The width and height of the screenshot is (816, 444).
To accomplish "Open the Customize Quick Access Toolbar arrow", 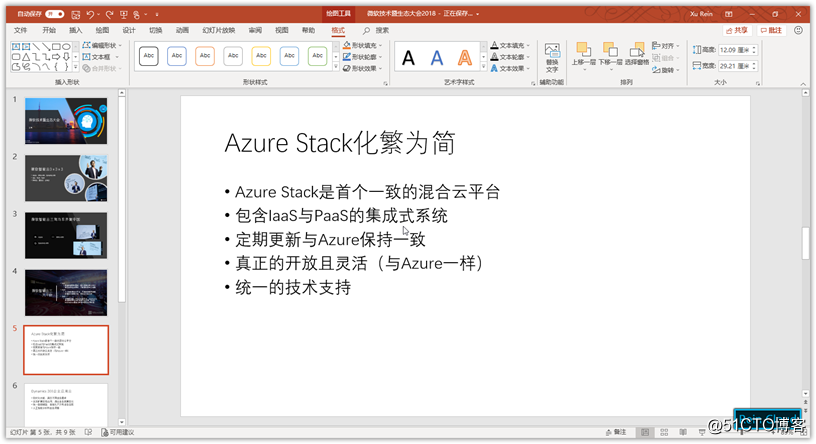I will point(157,15).
